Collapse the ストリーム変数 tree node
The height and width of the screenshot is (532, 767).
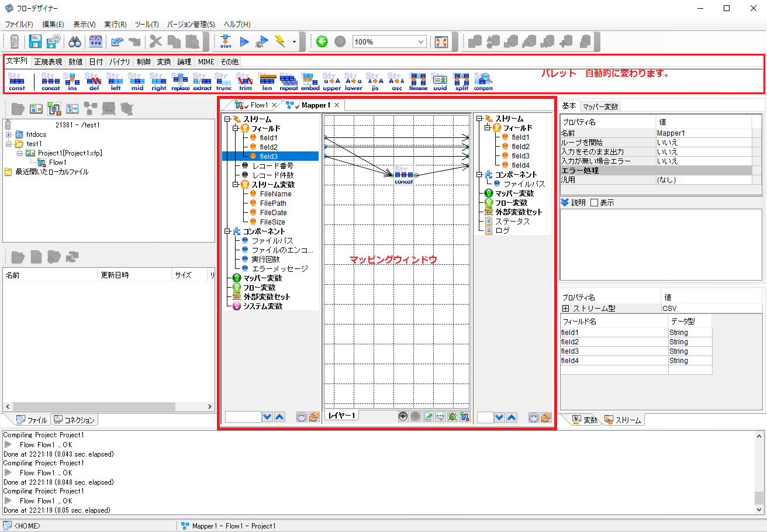pos(235,184)
